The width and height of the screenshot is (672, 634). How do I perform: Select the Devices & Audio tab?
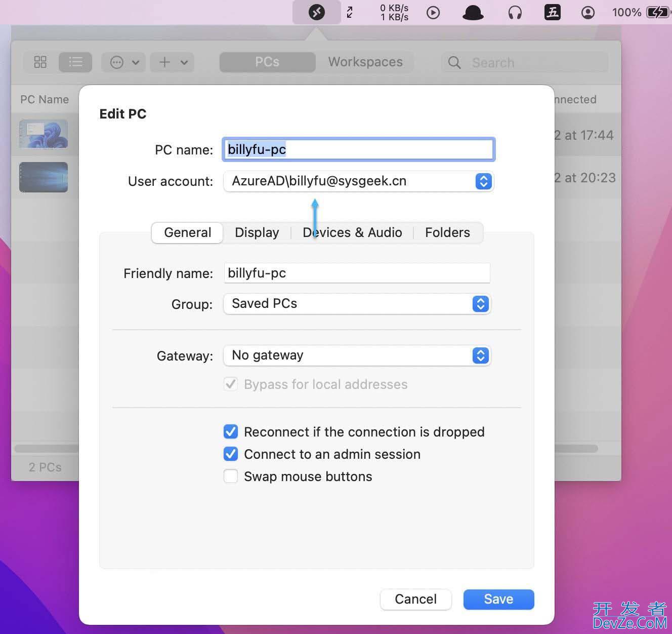[352, 232]
